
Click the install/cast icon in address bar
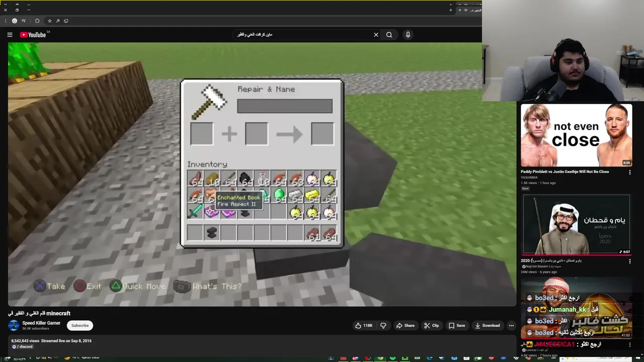(x=66, y=21)
